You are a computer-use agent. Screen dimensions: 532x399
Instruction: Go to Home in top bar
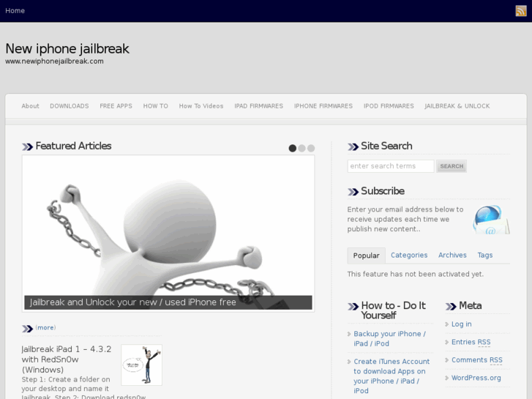(15, 11)
